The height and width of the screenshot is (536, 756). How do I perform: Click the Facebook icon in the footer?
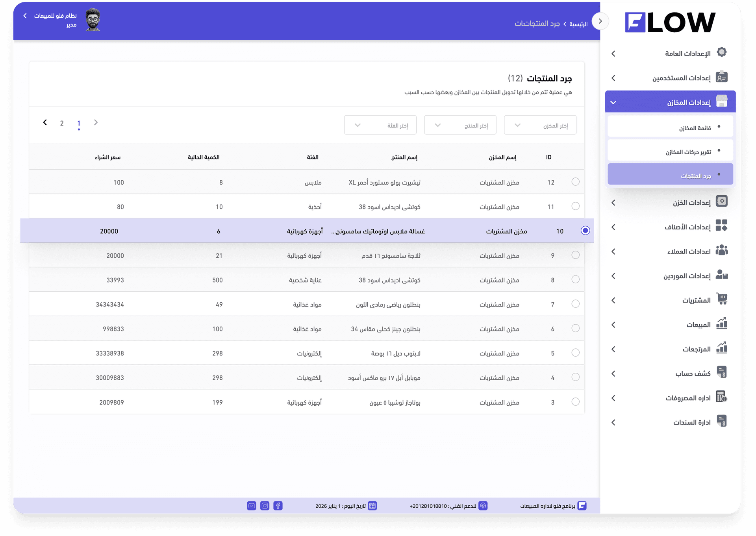(278, 506)
